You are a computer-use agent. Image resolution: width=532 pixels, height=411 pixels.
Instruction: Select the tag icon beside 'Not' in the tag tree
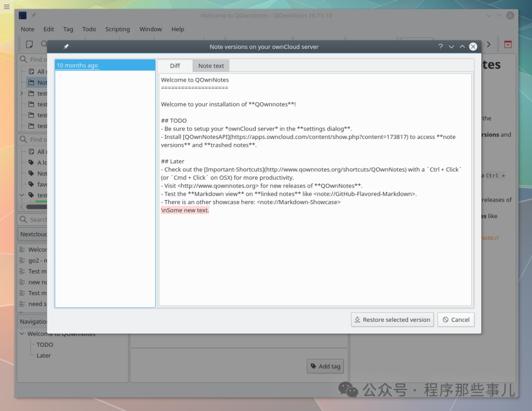click(32, 173)
